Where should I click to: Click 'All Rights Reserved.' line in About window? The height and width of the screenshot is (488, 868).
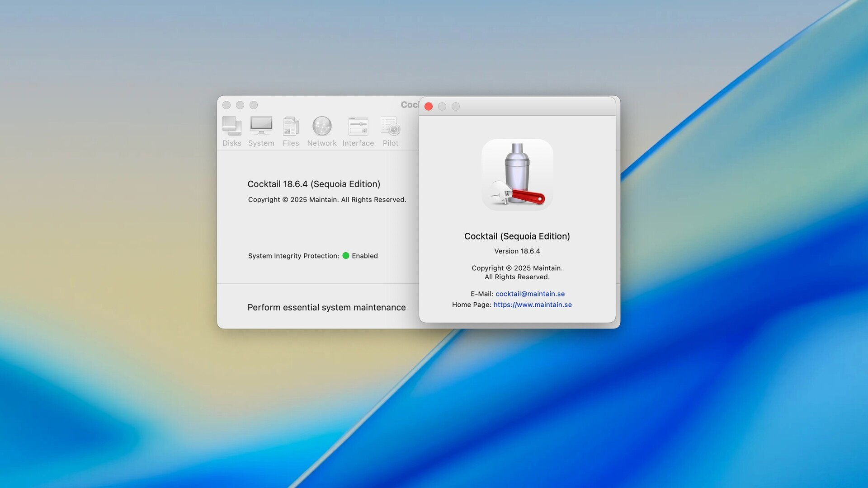pos(517,277)
